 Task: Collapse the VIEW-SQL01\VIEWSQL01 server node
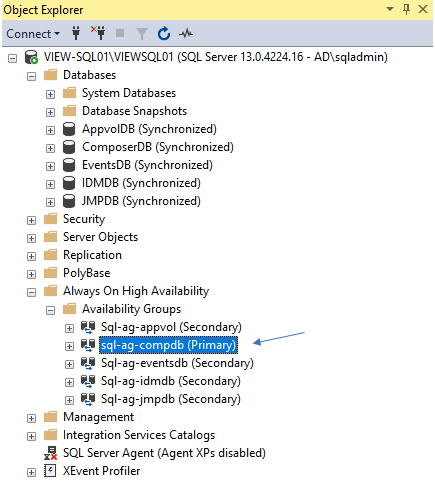[x=12, y=58]
